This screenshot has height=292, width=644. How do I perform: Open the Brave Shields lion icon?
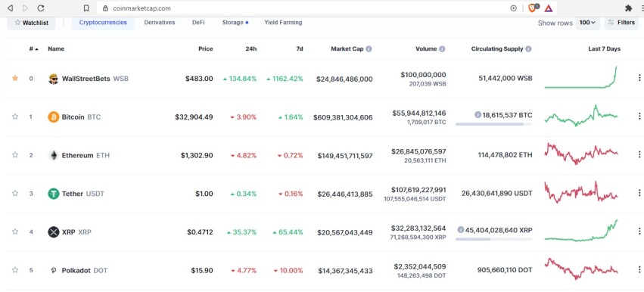click(532, 8)
